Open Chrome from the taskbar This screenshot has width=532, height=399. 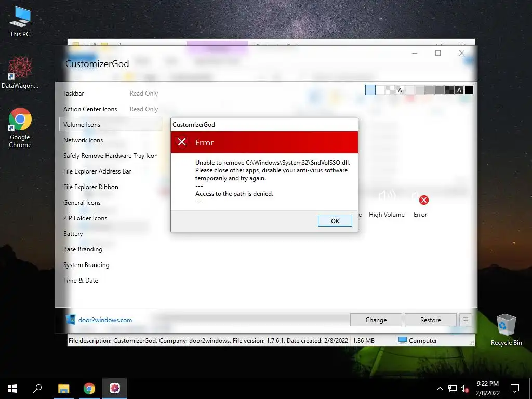(89, 389)
